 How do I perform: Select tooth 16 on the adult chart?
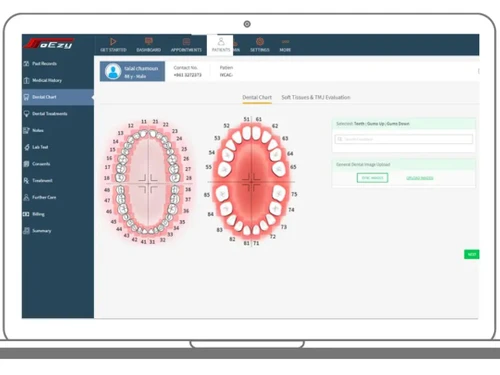click(122, 160)
